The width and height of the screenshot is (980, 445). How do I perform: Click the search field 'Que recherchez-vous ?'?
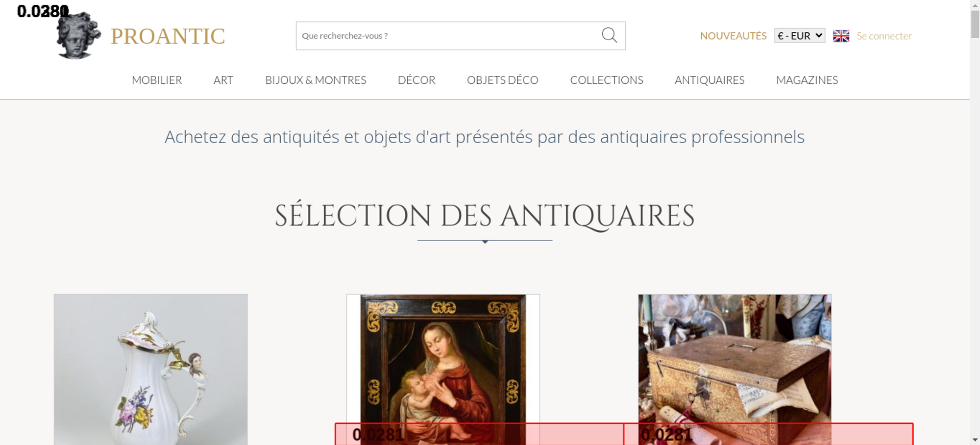pos(446,36)
